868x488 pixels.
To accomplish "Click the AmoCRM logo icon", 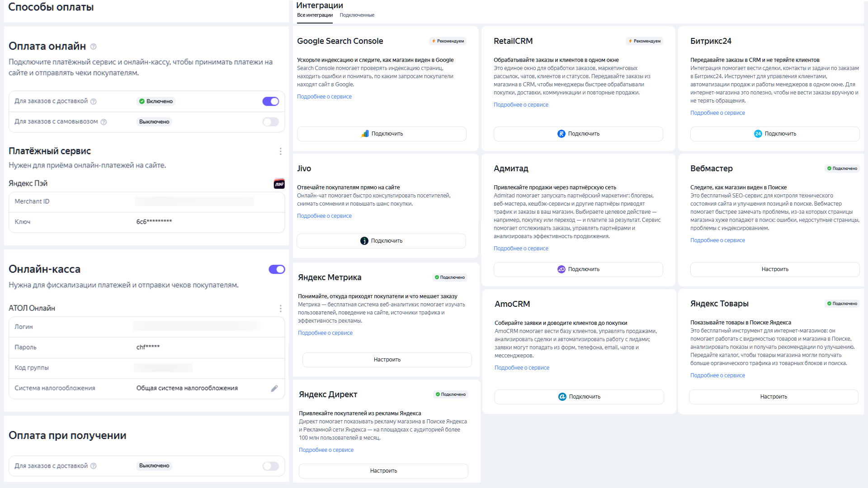I will pos(562,397).
